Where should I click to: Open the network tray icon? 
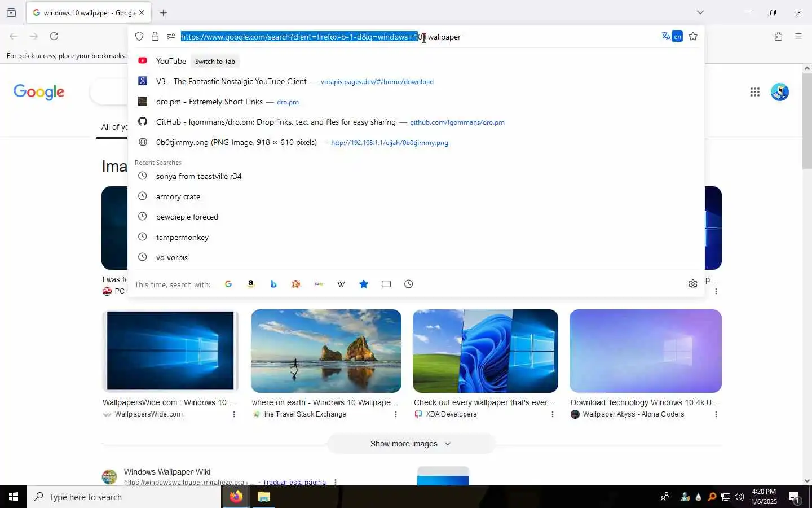[726, 497]
